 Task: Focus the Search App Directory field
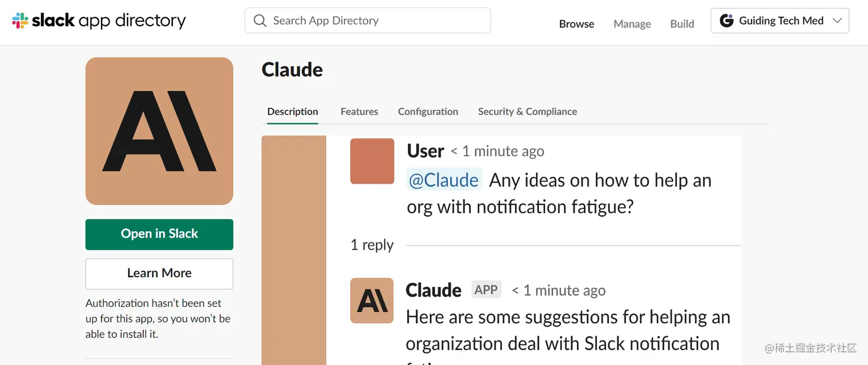367,21
